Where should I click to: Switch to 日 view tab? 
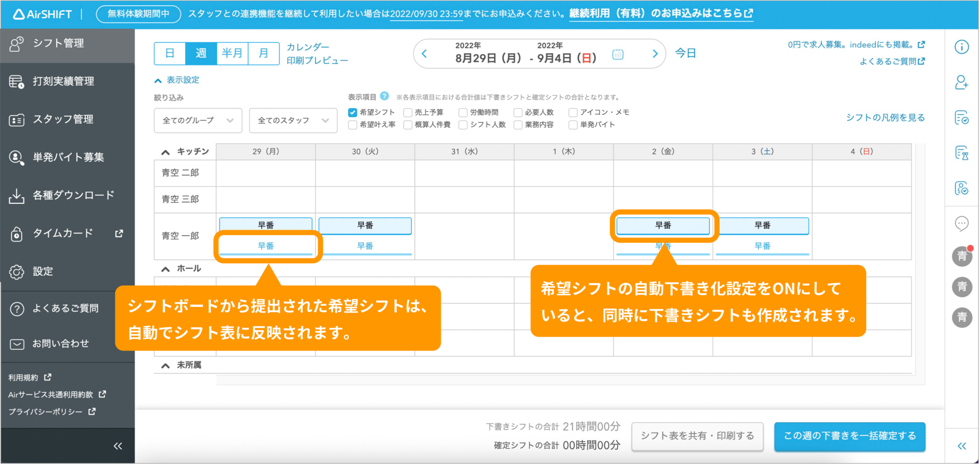(x=170, y=54)
